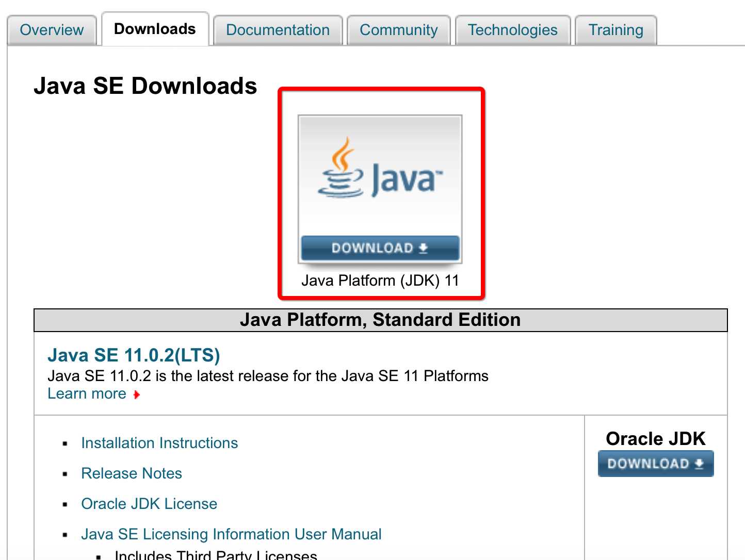Click the Java Platform, Standard Edition header

(x=380, y=320)
